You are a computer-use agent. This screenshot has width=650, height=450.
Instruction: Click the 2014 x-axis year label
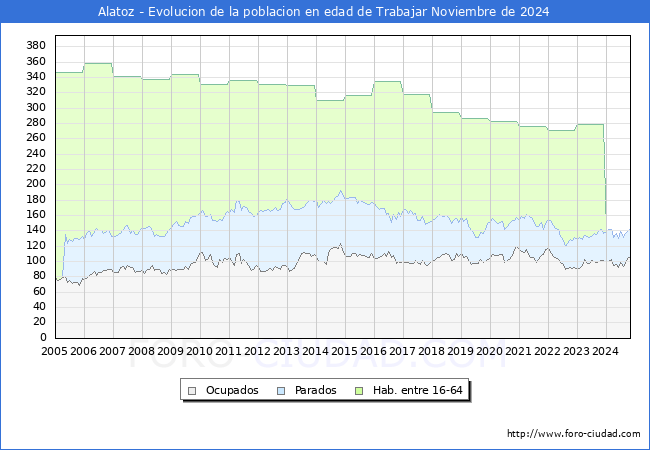coord(315,351)
